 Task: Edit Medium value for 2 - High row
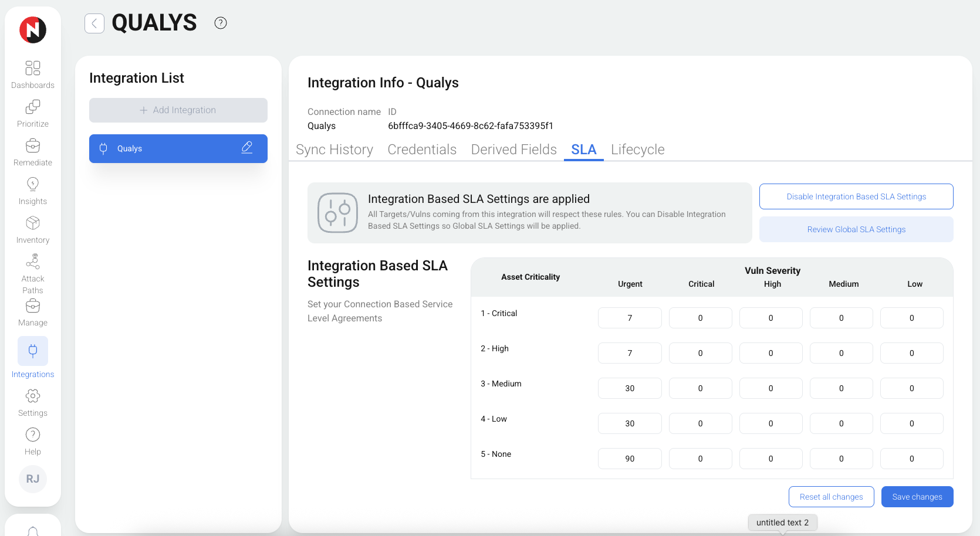[x=842, y=353]
